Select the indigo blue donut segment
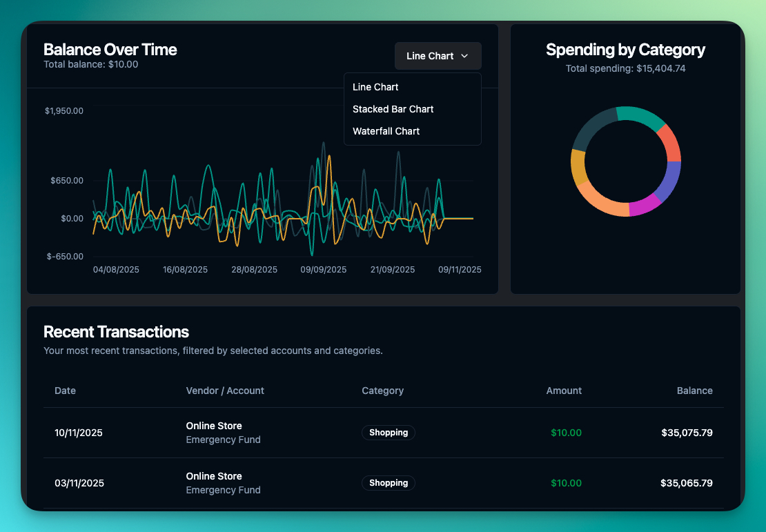 (x=669, y=182)
